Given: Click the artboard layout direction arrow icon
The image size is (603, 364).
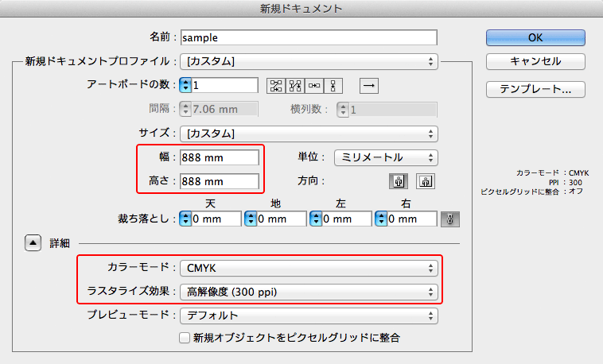Looking at the screenshot, I should click(368, 85).
